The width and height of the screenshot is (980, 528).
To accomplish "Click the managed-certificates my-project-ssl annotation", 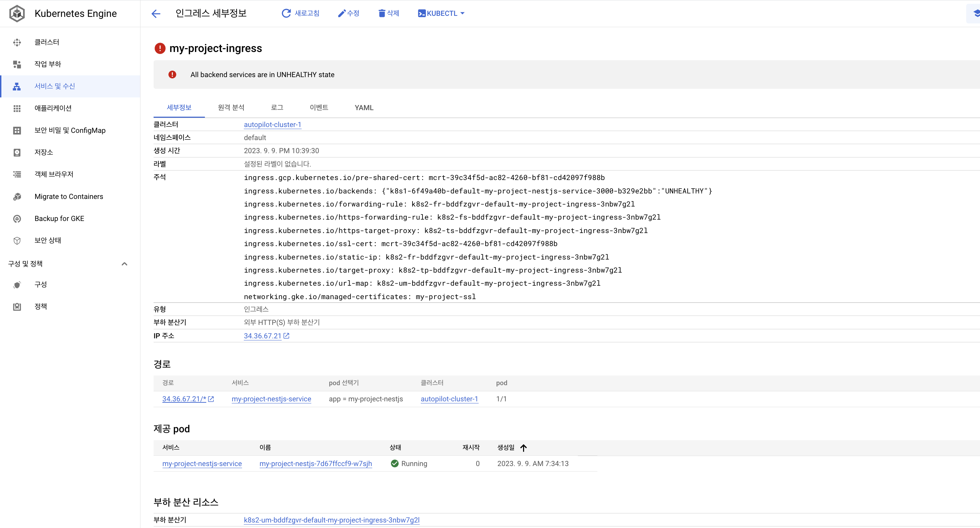I will pos(360,297).
